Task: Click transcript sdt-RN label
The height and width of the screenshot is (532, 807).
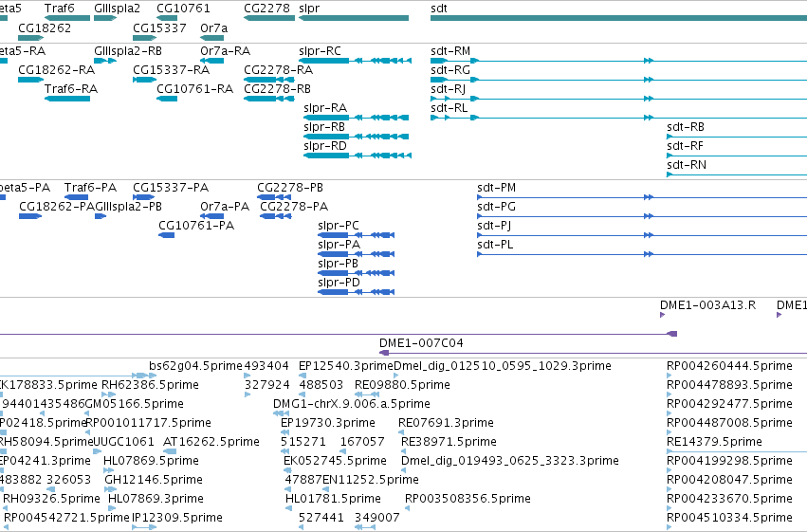Action: (x=687, y=165)
